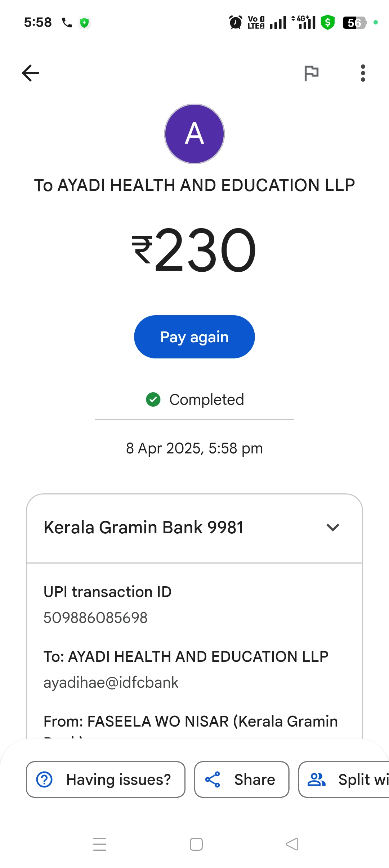Tap the recipient name heading
This screenshot has width=389, height=868.
[x=194, y=185]
